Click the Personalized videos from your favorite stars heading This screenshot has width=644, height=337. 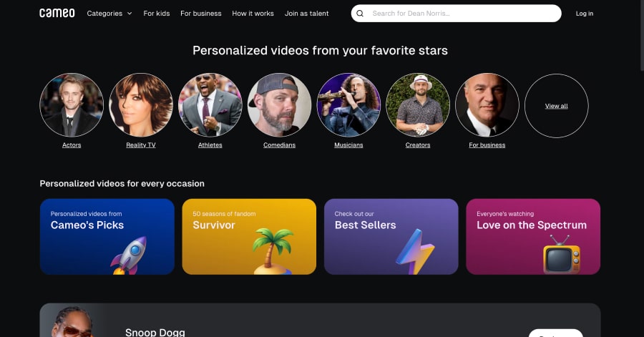[x=320, y=51]
